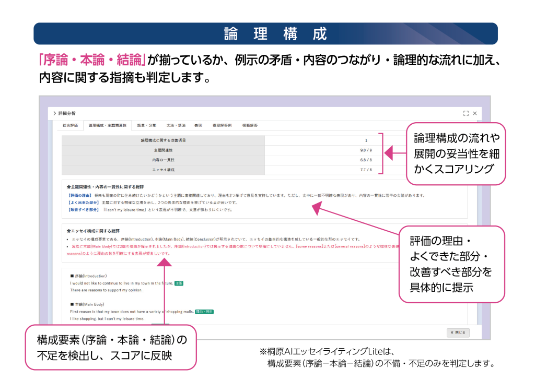
Task: Select the 論理構成・主題関連性 tab
Action: point(107,126)
